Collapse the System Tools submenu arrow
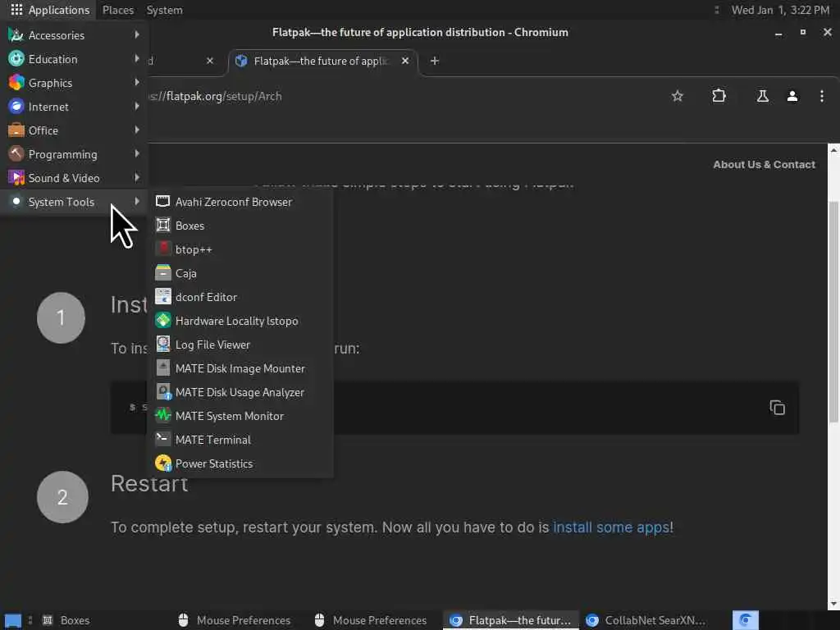 [137, 202]
